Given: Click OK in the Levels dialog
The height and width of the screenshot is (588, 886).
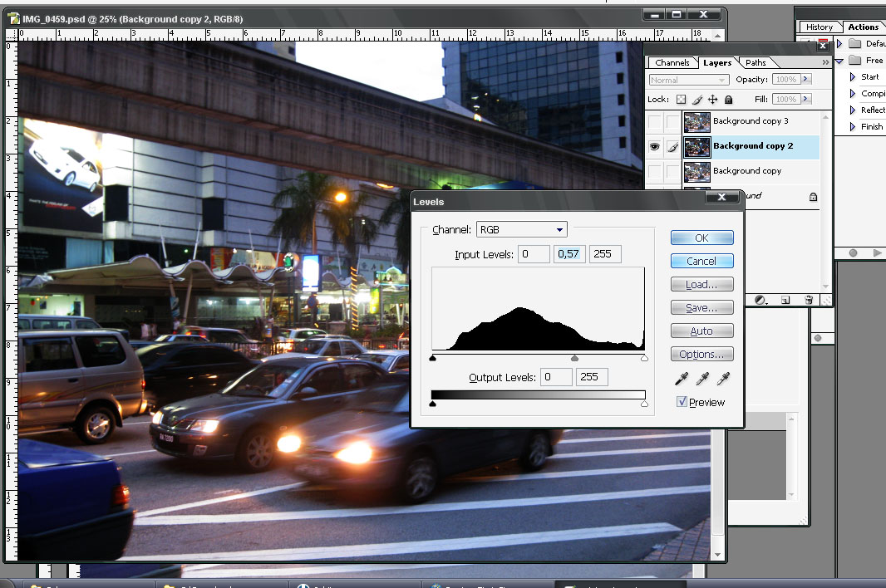Looking at the screenshot, I should click(701, 238).
